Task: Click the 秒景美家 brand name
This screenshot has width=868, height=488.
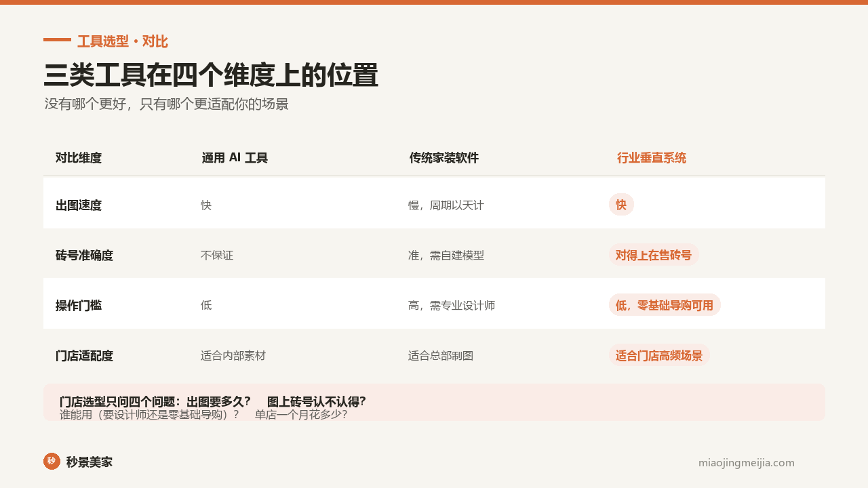Action: 90,462
